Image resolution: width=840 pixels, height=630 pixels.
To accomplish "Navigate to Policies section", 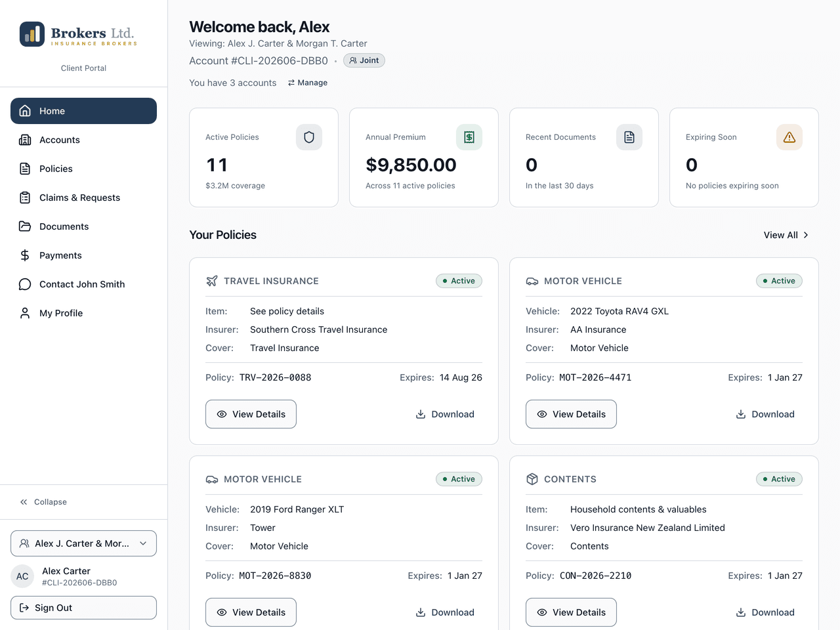I will coord(83,169).
